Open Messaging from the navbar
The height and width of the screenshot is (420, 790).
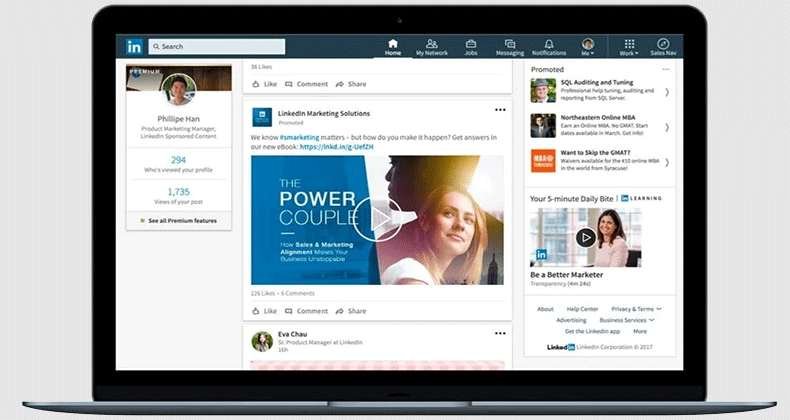coord(510,47)
